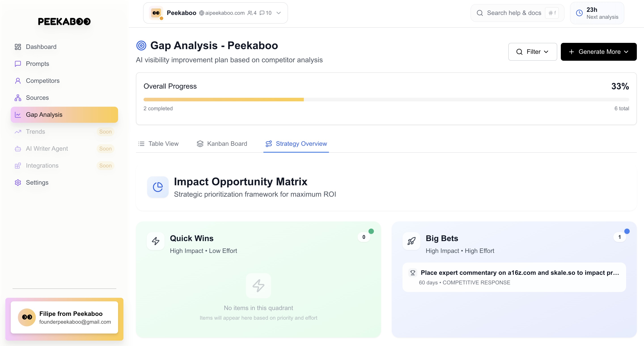The width and height of the screenshot is (644, 346).
Task: Go to Gap Analysis in sidebar
Action: (x=64, y=115)
